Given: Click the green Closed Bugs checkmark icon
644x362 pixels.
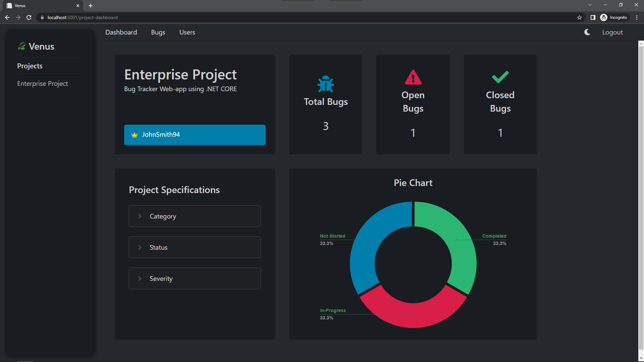Looking at the screenshot, I should 500,77.
